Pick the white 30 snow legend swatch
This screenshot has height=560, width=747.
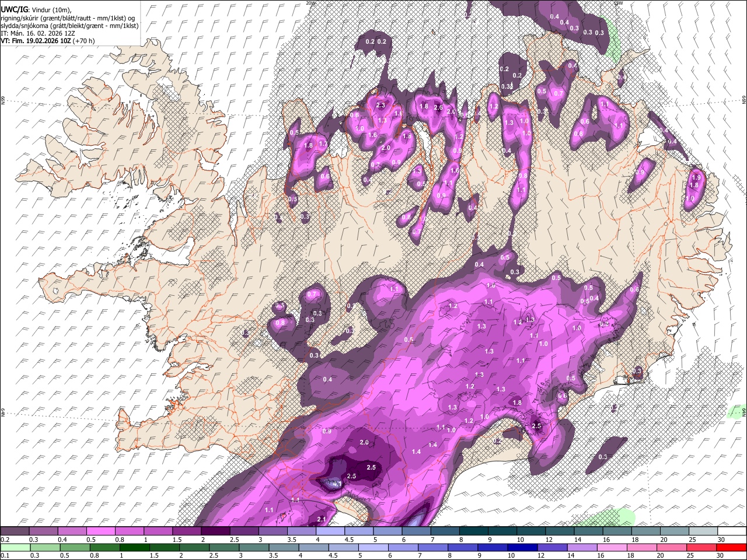pyautogui.click(x=731, y=531)
